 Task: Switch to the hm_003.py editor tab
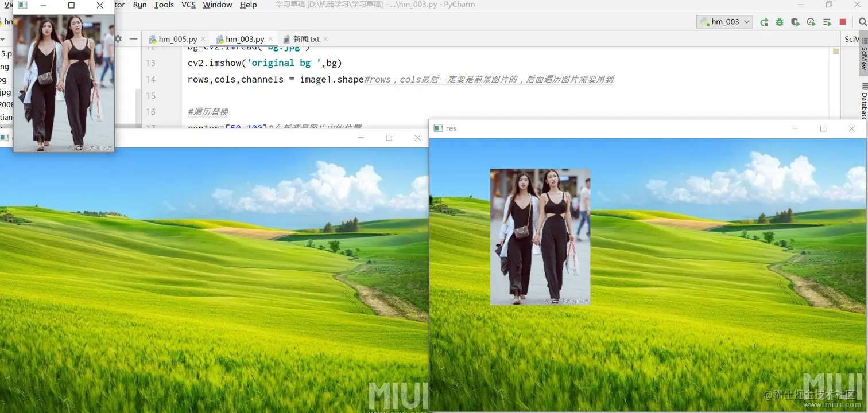[245, 39]
